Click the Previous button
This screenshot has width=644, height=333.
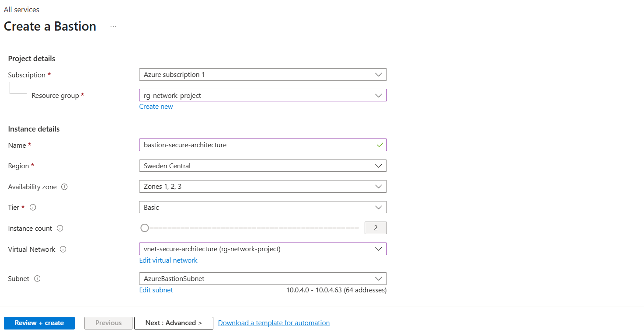tap(108, 323)
